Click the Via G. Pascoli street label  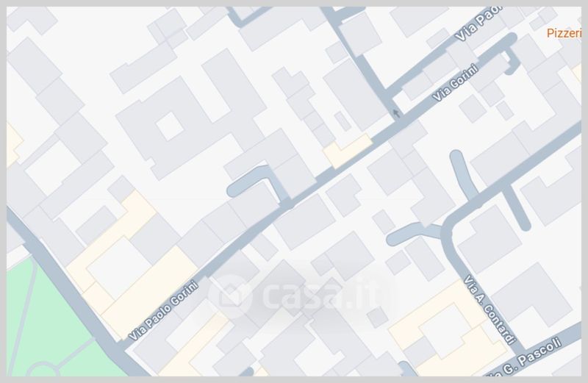[525, 359]
